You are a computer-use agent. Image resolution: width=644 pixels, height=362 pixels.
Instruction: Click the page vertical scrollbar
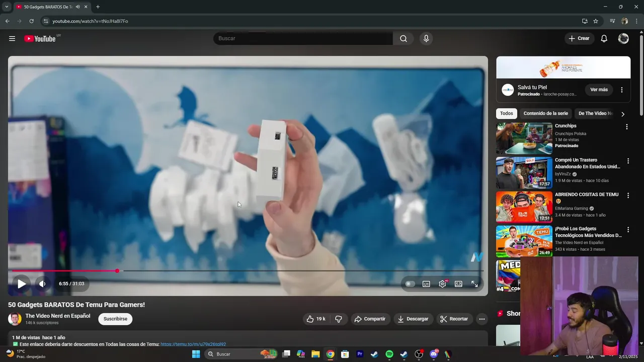[x=641, y=74]
